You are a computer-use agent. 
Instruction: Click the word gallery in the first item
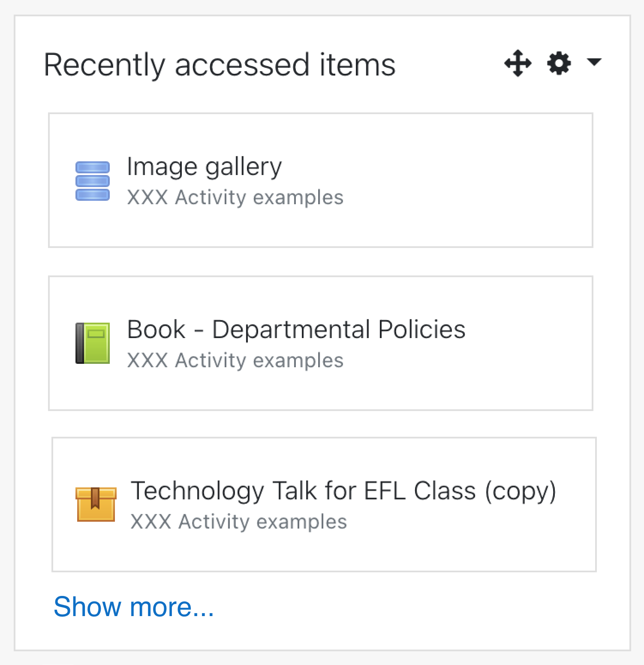click(x=244, y=167)
